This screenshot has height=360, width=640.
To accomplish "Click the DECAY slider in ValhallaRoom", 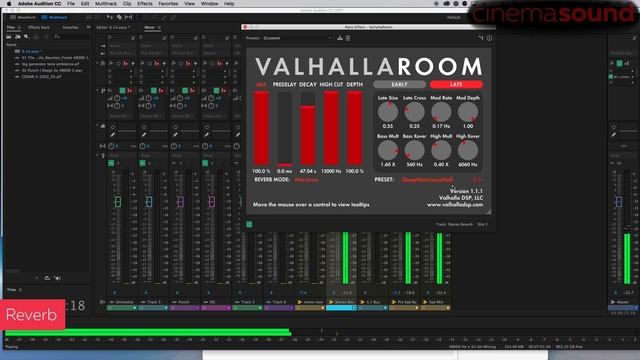I will 308,128.
